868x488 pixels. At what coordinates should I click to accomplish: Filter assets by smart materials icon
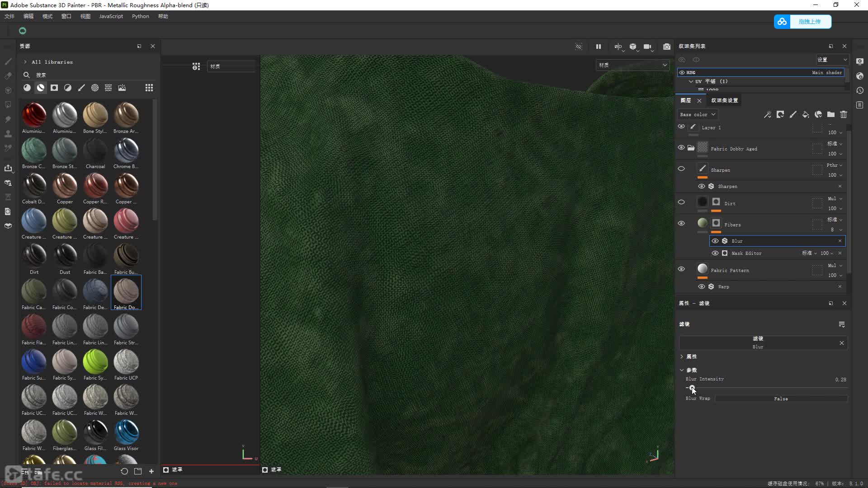[x=41, y=88]
